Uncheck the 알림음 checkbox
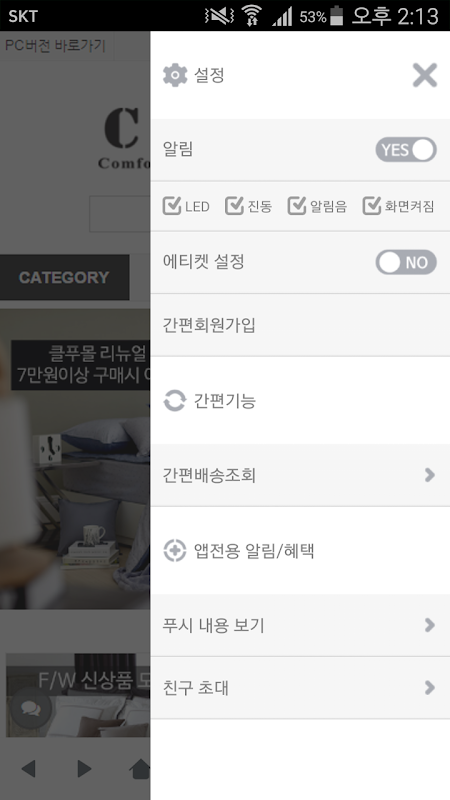Image resolution: width=450 pixels, height=800 pixels. 297,206
